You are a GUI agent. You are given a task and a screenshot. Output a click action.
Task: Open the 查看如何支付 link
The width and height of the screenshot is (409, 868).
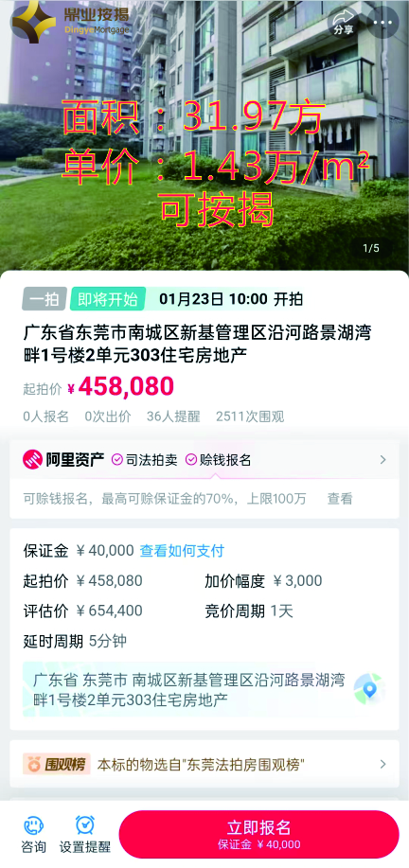[182, 551]
